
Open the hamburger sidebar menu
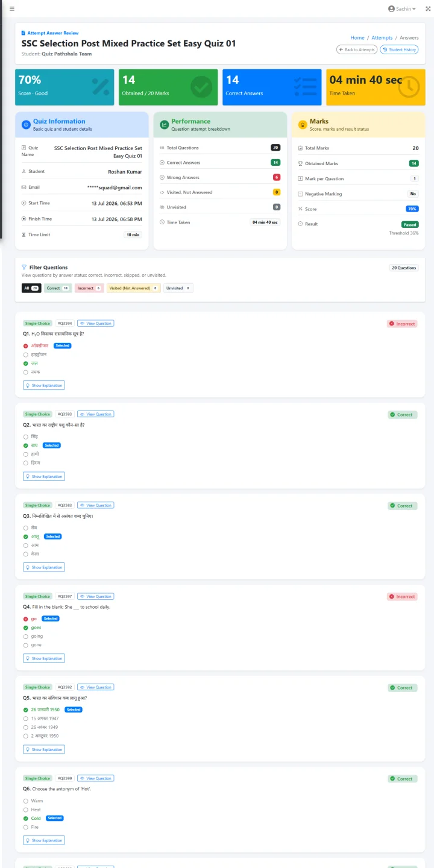[12, 8]
